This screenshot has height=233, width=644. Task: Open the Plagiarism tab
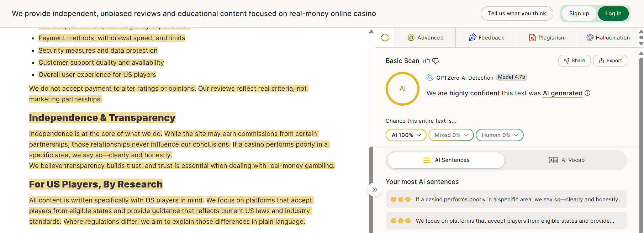(547, 38)
